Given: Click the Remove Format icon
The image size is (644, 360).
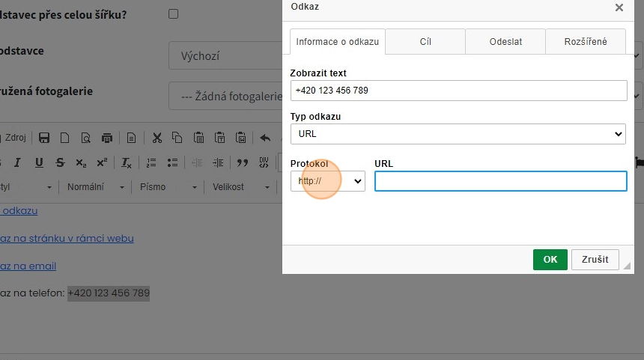Looking at the screenshot, I should (x=126, y=162).
